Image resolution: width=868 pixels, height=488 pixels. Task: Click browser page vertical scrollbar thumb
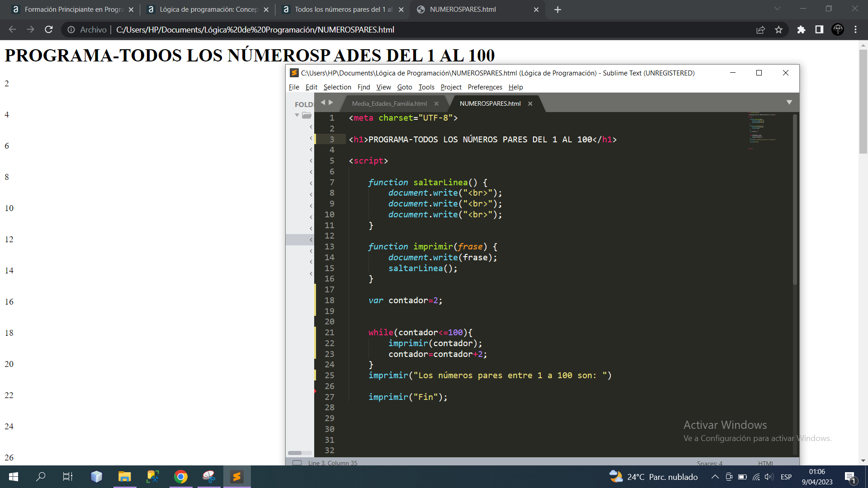[863, 102]
